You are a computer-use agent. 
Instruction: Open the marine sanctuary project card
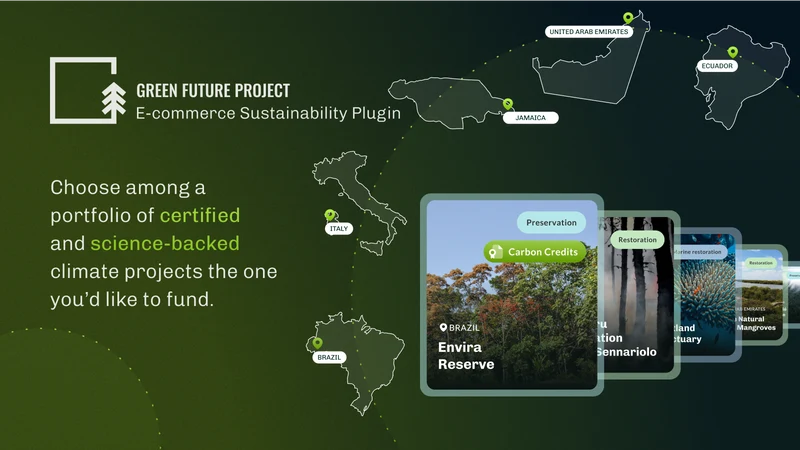click(x=710, y=295)
